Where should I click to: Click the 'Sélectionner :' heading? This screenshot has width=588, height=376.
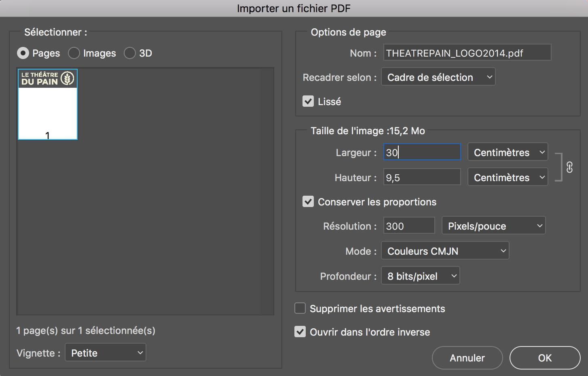click(x=55, y=32)
